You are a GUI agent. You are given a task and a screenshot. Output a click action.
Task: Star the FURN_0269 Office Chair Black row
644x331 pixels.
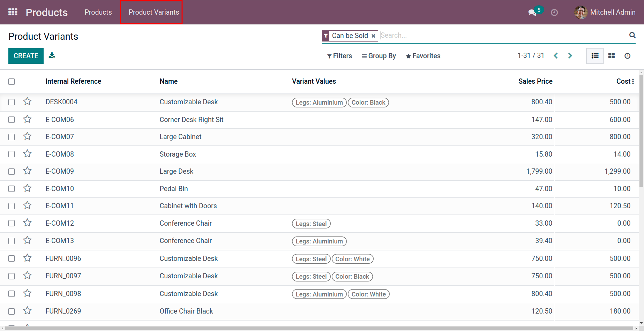(27, 311)
